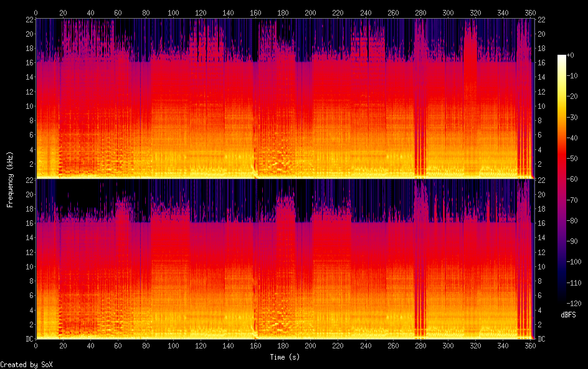This screenshot has height=369, width=588.
Task: Click the 240 label on top time axis
Action: point(366,12)
